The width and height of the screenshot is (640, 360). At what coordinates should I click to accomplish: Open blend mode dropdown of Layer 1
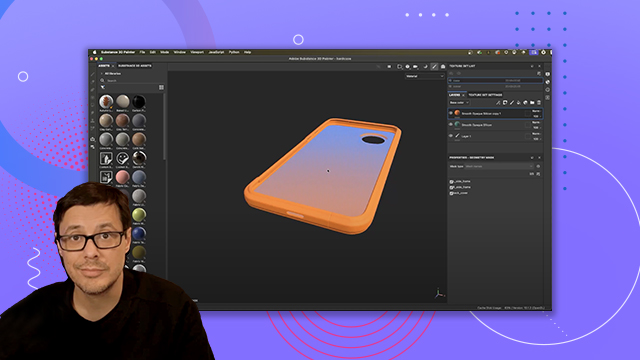[536, 133]
